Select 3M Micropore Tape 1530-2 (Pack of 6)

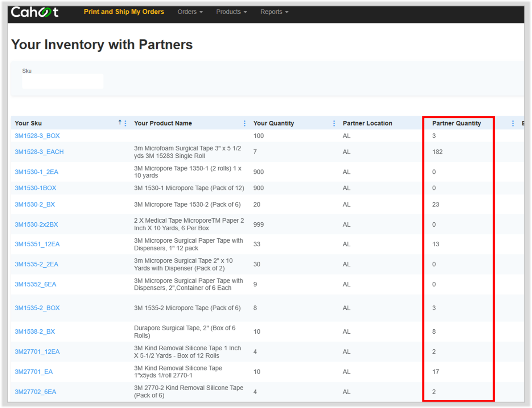click(187, 205)
